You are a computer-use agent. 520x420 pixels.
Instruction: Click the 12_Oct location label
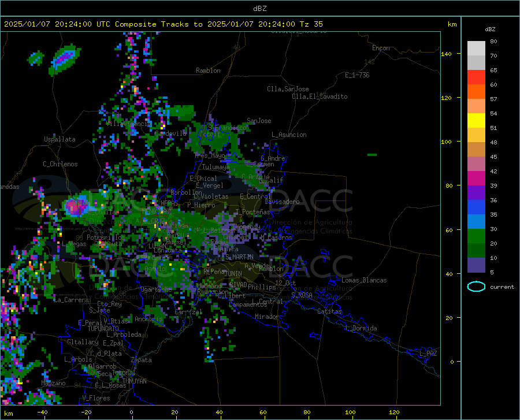(x=285, y=283)
